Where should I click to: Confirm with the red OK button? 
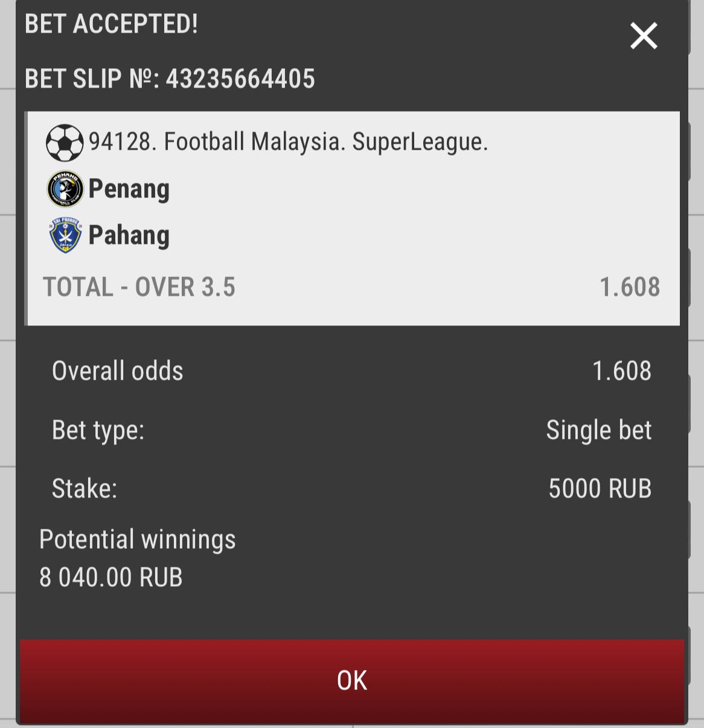352,680
